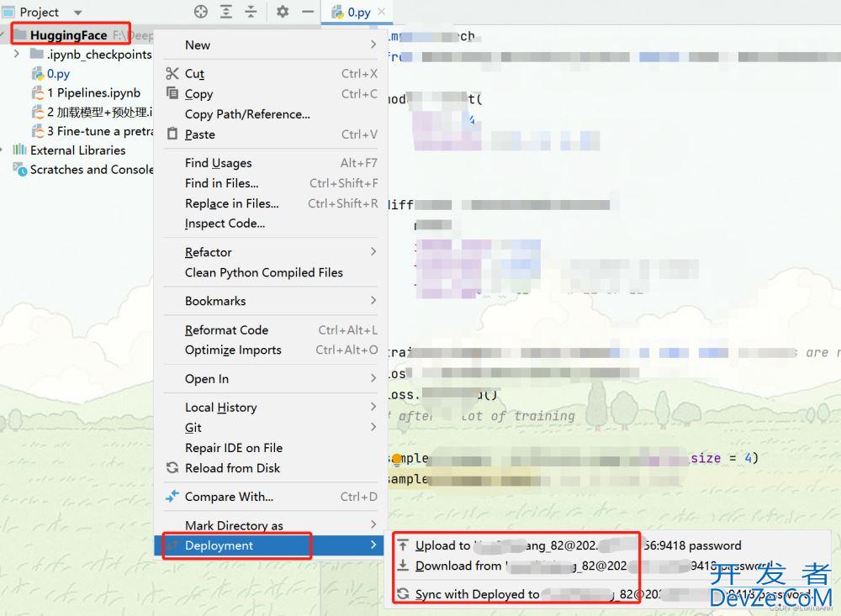This screenshot has width=841, height=616.
Task: Select 1 Pipelines.ipynb in project tree
Action: [x=93, y=92]
